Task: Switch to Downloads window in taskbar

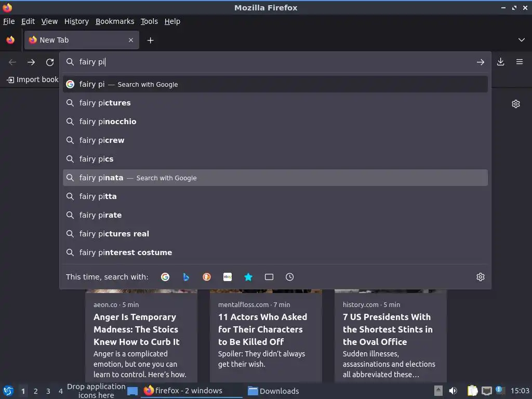Action: [273, 391]
